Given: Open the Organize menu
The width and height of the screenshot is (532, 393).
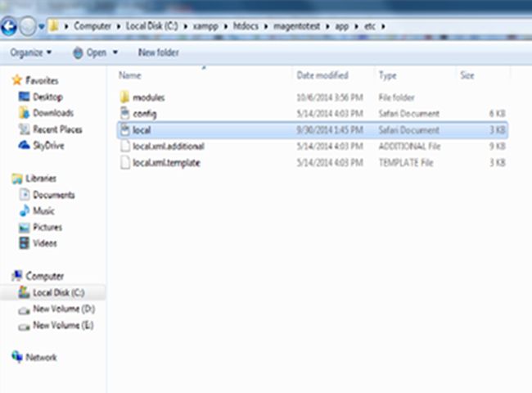Looking at the screenshot, I should click(x=30, y=52).
